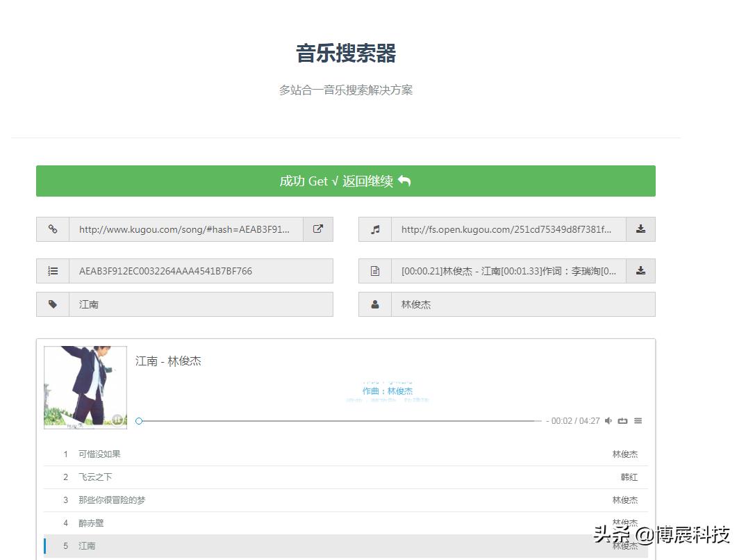
Task: Open the song page via the external link icon
Action: (318, 229)
